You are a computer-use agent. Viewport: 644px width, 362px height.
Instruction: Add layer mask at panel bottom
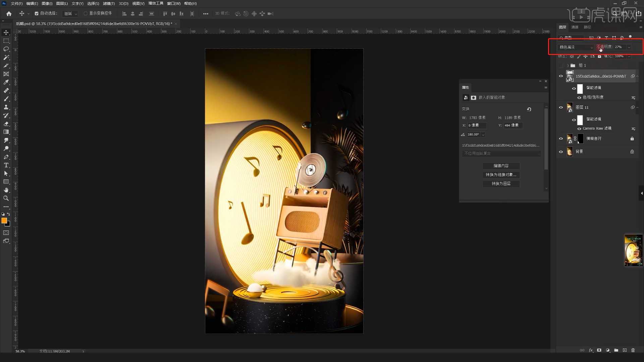coord(599,350)
